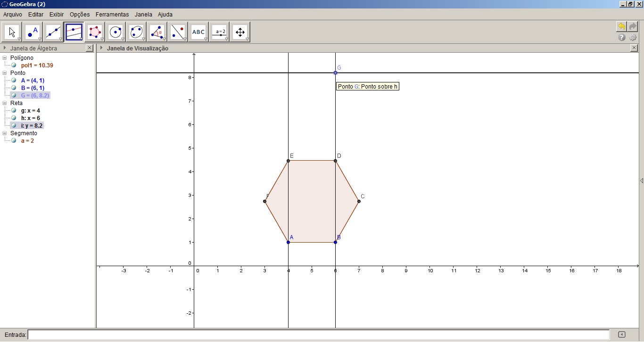Select the Slider a=2 tool
Screen dimensions: 644x342
[x=220, y=32]
